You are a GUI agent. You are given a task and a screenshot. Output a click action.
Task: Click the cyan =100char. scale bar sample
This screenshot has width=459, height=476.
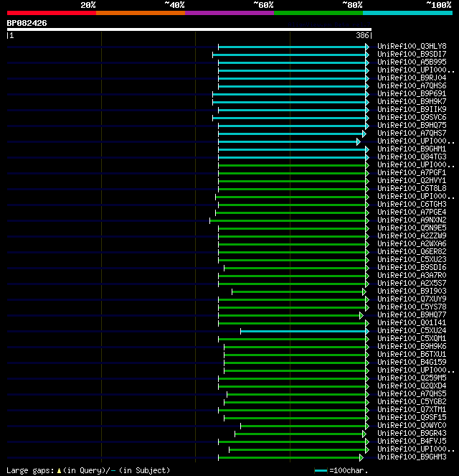click(x=321, y=471)
